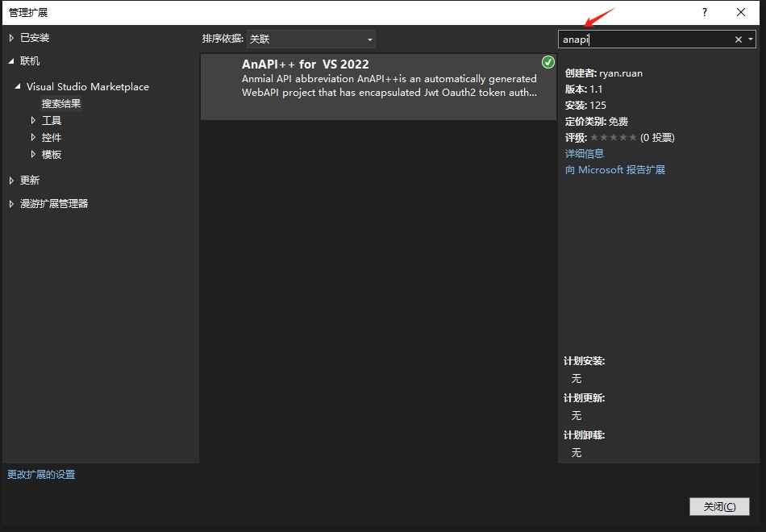Click the 安装: 125 install count
This screenshot has width=766, height=532.
tap(585, 106)
